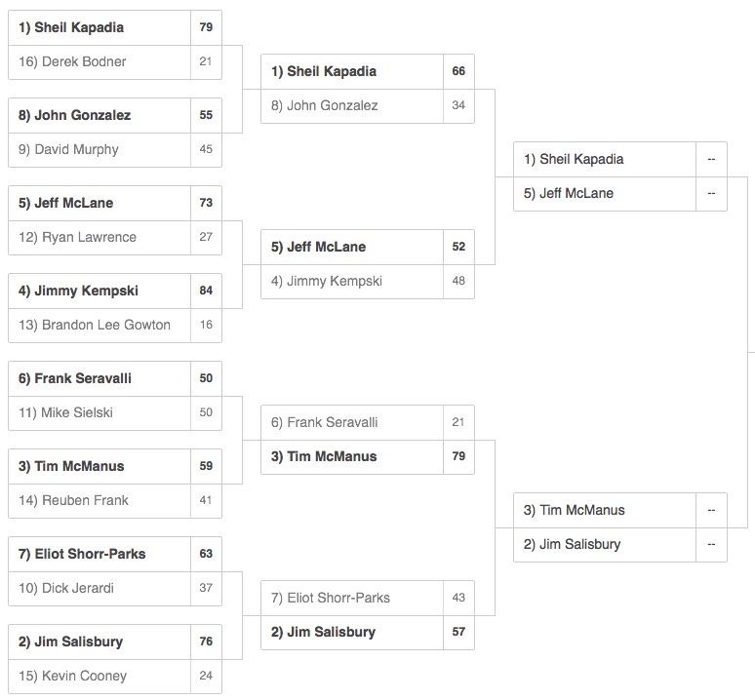755x700 pixels.
Task: Select Jimmy Kempski first round entry
Action: [114, 292]
